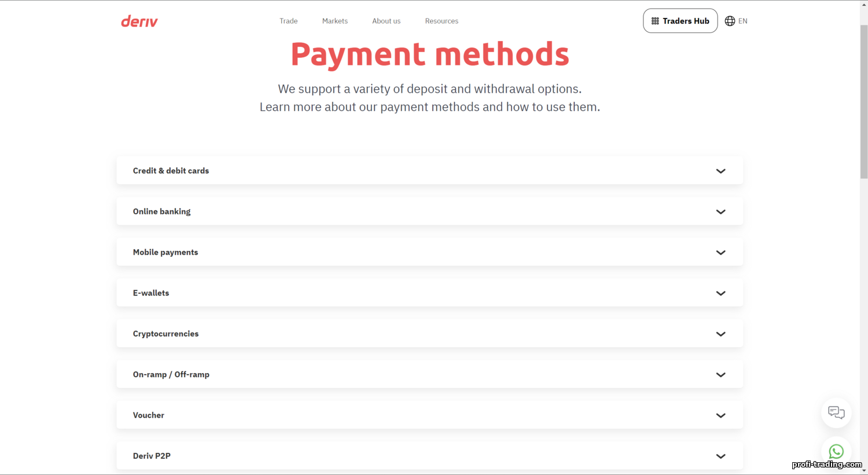Click the Traders Hub grid icon

point(655,21)
